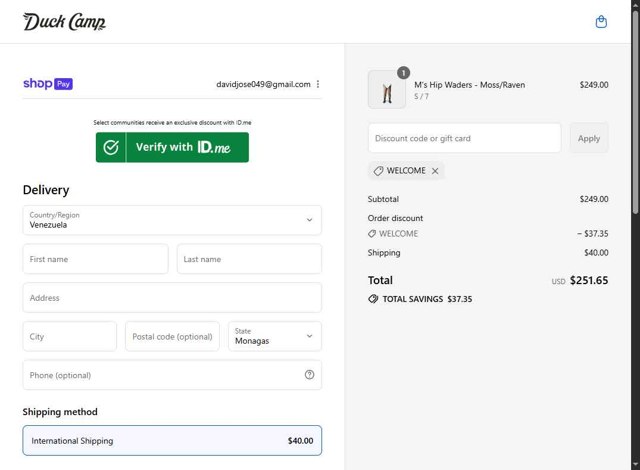Click the ID.me checkmark icon
Viewport: 640px width, 470px height.
point(111,147)
